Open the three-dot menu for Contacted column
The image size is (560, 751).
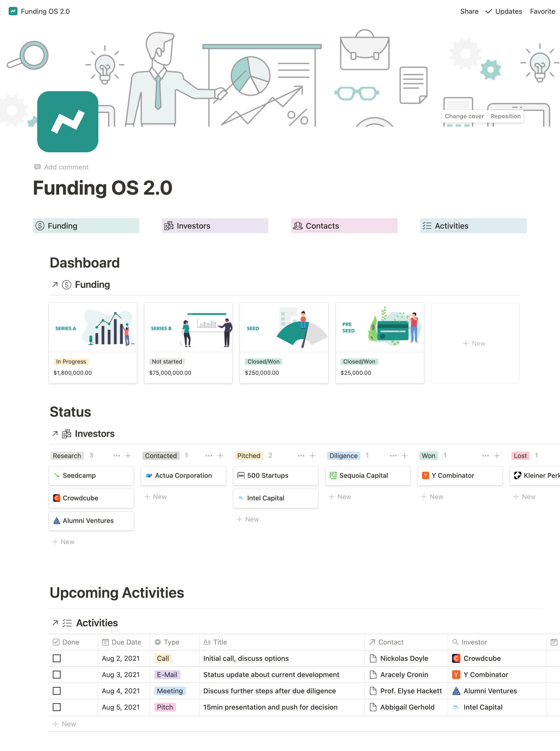[209, 456]
